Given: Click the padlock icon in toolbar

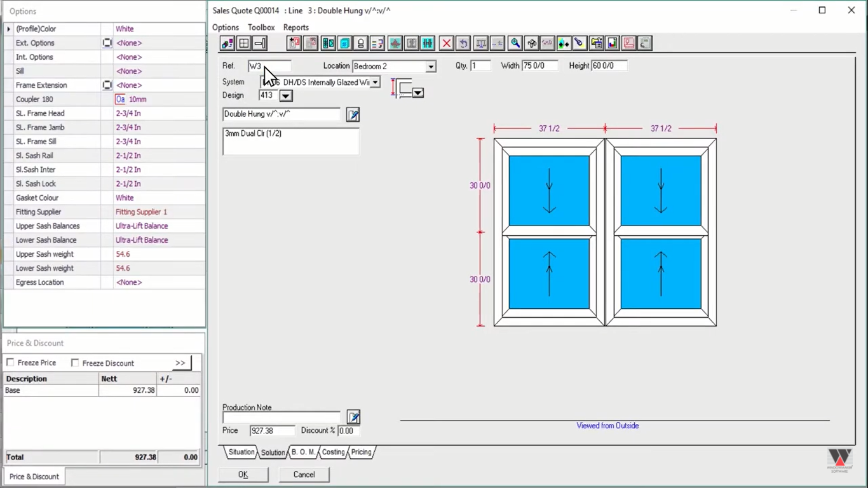Looking at the screenshot, I should click(361, 43).
